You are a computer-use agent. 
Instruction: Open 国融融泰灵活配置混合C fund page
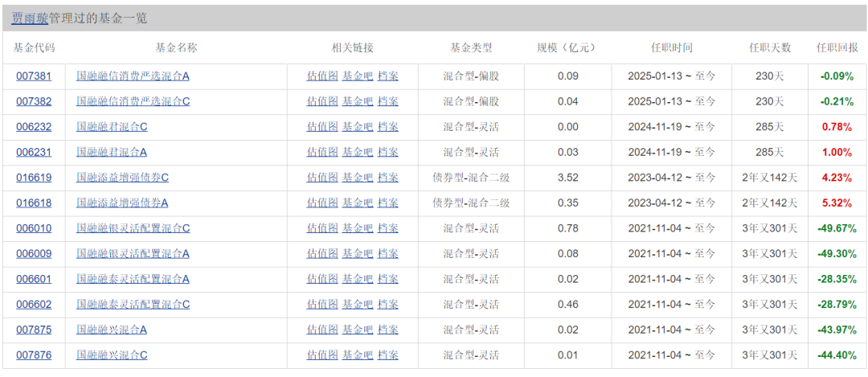(x=133, y=305)
